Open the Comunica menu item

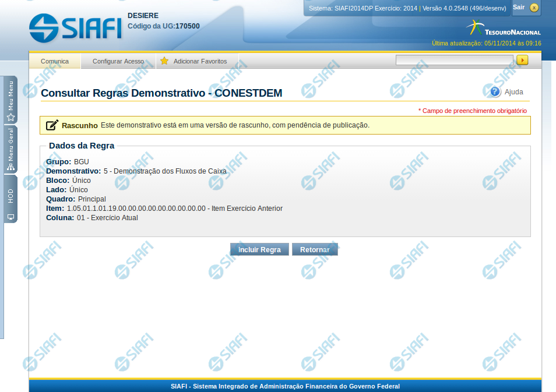point(55,61)
